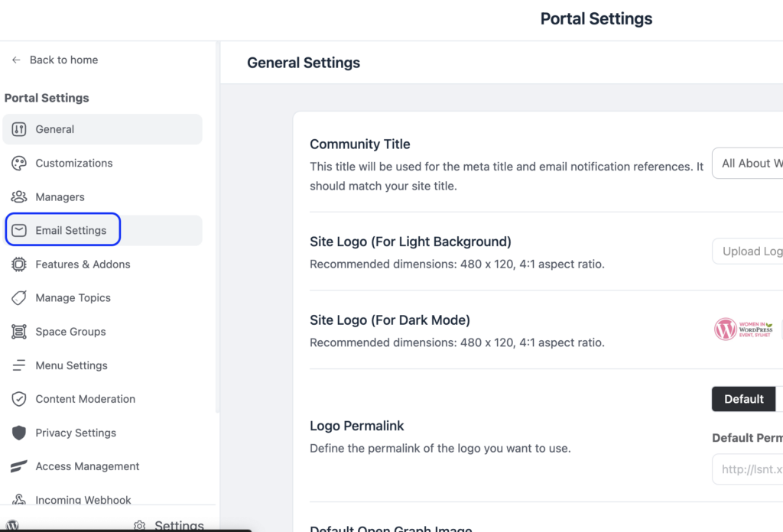Click the default permalink URL field

click(x=748, y=469)
